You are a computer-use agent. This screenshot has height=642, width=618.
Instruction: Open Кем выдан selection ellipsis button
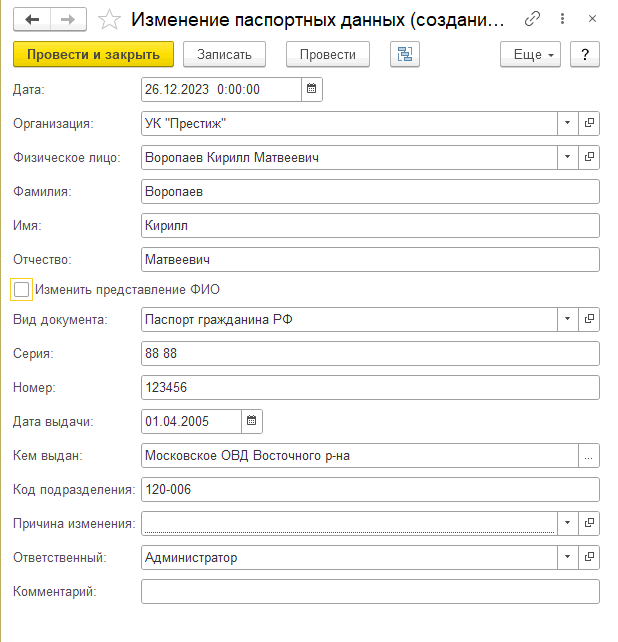(589, 456)
